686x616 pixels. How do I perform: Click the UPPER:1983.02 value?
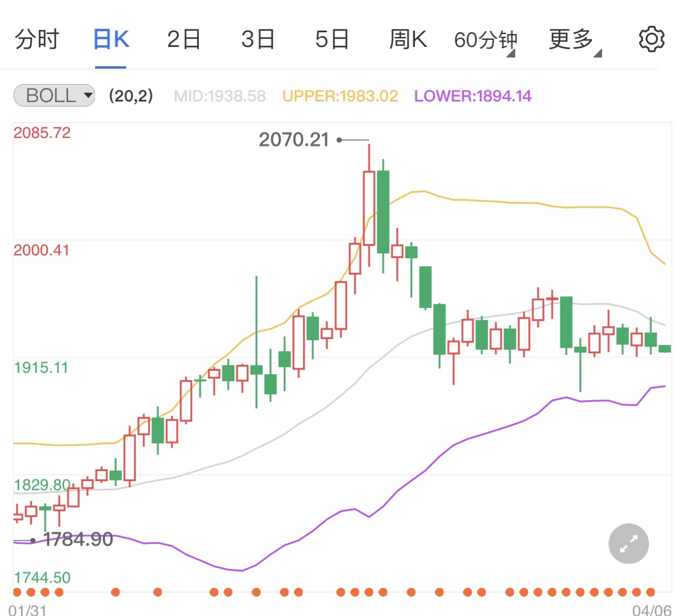[x=340, y=96]
